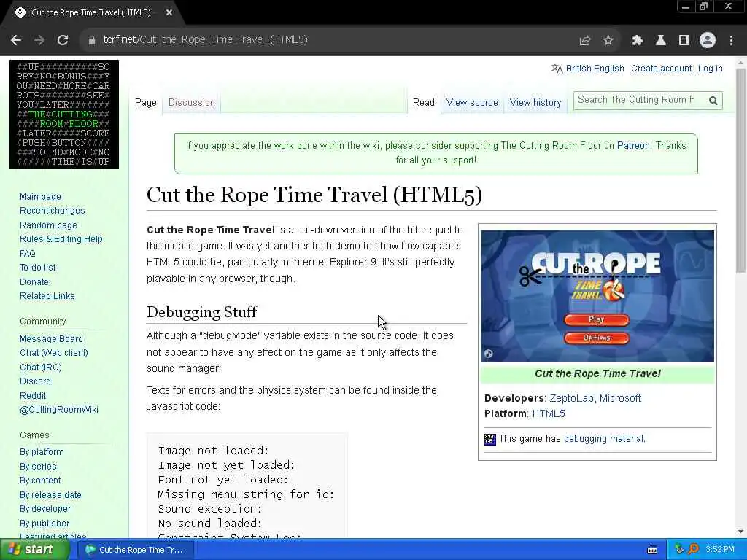
Task: Click the British English language link
Action: 595,69
